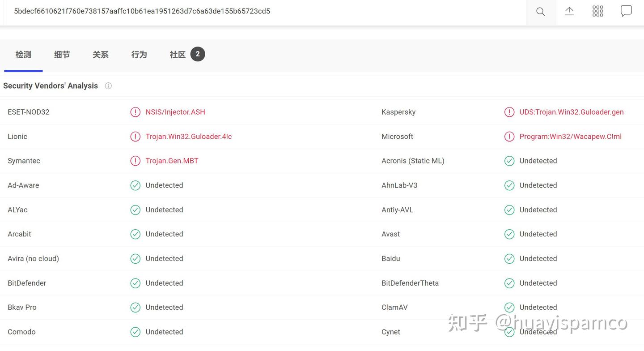
Task: Click the Trojan.Gen.MBT detection link
Action: [x=172, y=161]
